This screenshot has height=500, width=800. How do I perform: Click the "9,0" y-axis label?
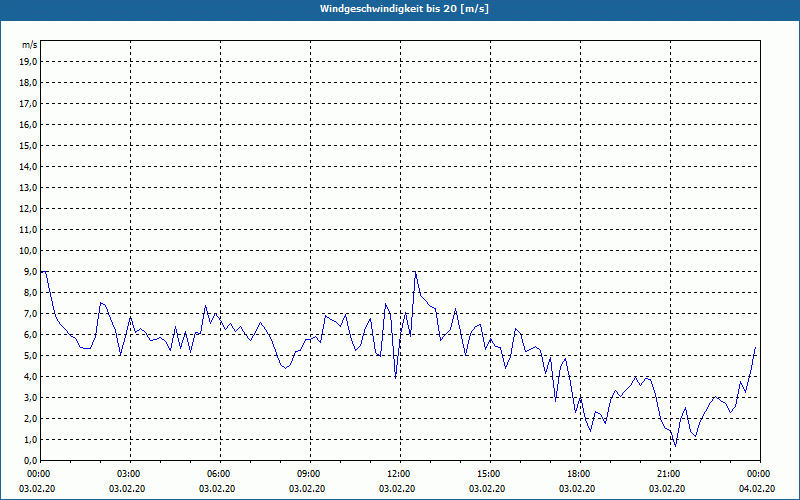coord(30,271)
